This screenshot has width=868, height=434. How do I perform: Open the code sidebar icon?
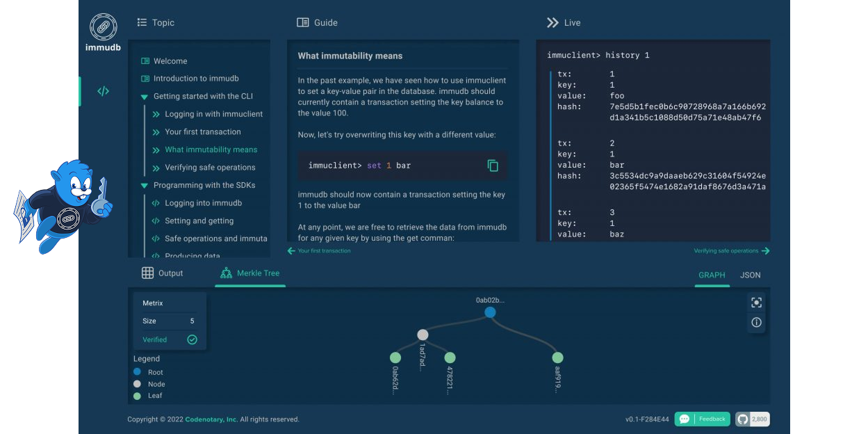(103, 91)
